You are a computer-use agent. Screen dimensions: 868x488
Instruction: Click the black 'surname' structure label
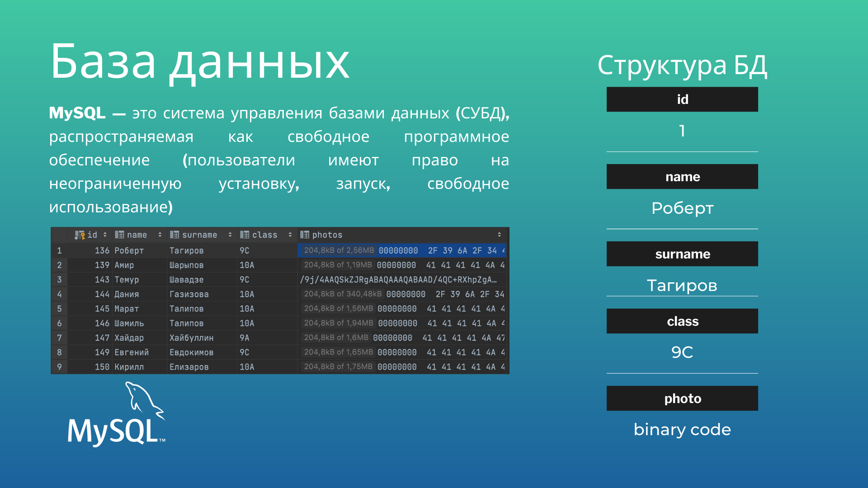pos(682,254)
